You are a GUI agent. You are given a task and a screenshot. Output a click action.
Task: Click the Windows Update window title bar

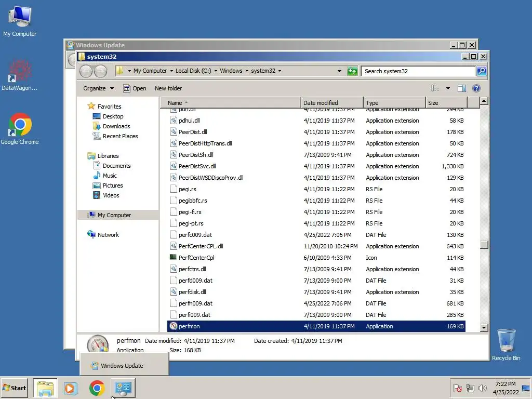pos(258,45)
